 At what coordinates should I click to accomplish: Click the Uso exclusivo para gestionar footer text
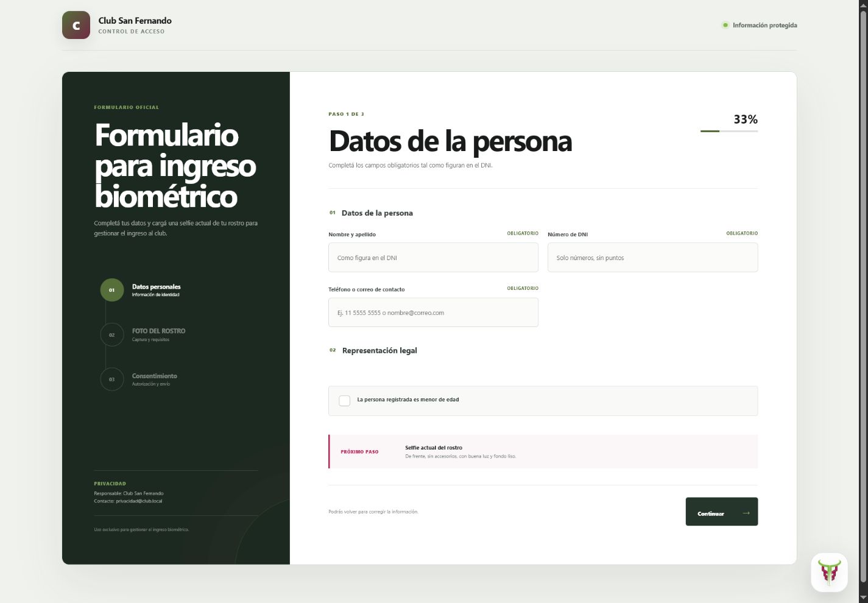click(x=141, y=530)
